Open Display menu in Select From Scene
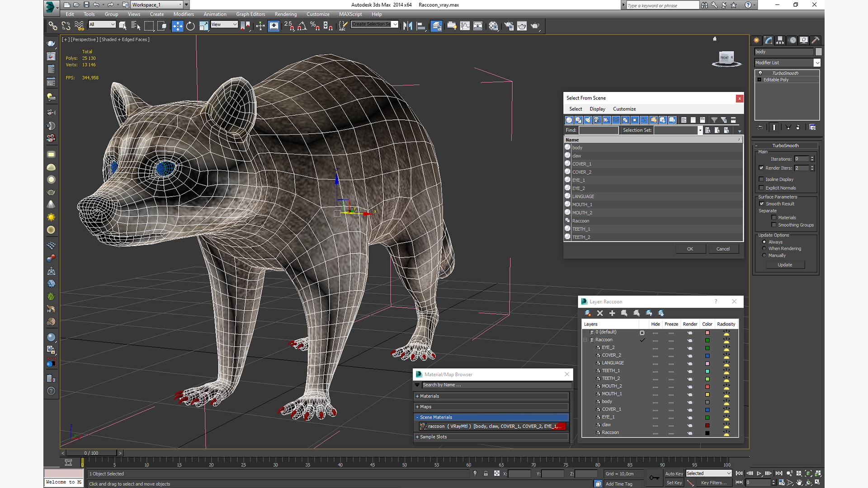The height and width of the screenshot is (488, 868). click(597, 109)
